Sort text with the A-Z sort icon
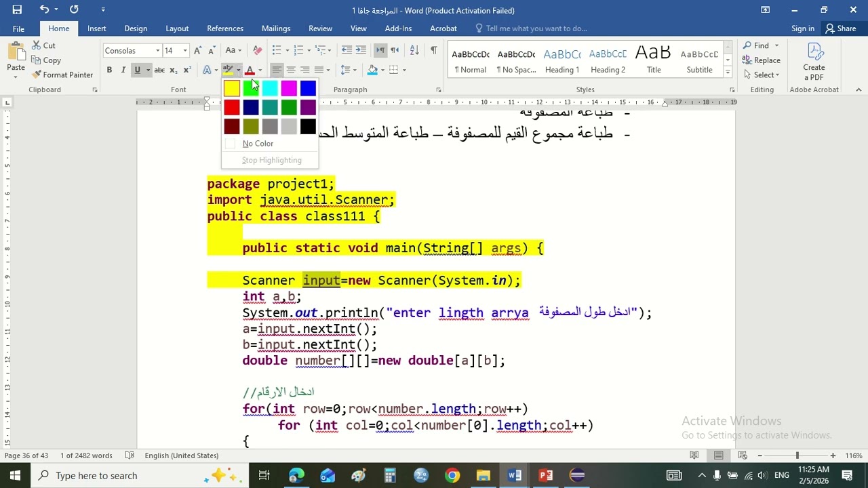This screenshot has height=488, width=868. 414,50
